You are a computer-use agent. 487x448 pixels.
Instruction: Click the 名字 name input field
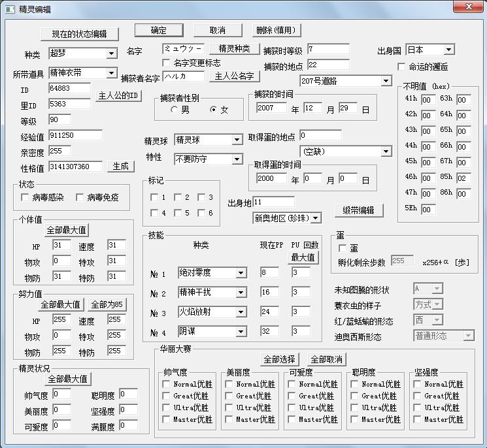click(183, 49)
